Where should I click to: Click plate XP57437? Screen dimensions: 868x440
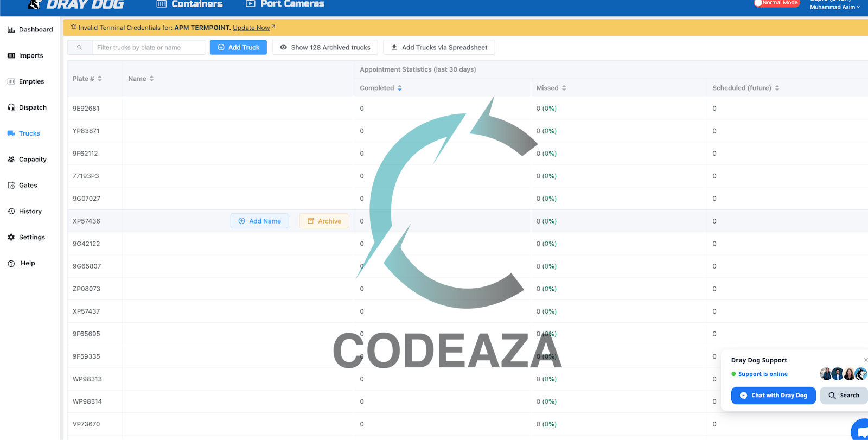click(86, 311)
